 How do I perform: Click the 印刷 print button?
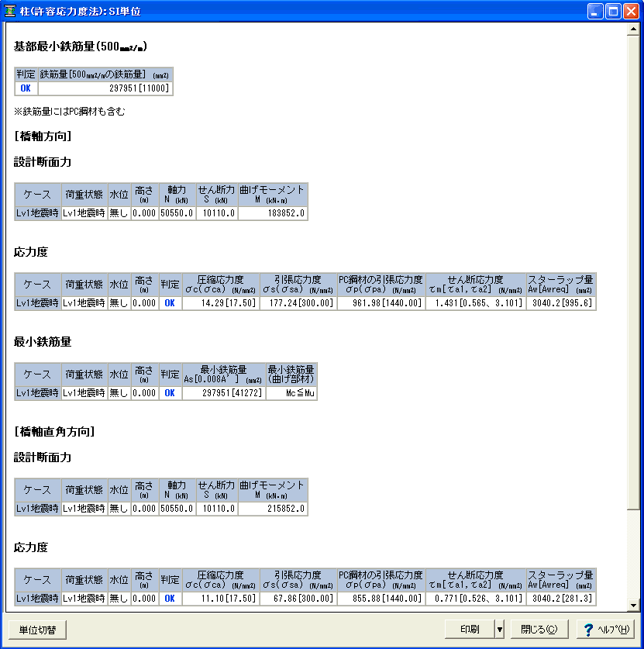pyautogui.click(x=470, y=630)
